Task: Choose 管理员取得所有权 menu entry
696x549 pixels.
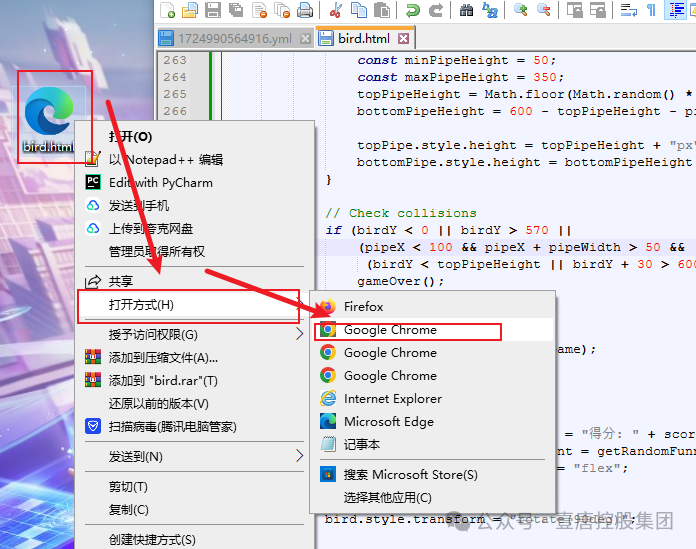Action: click(x=194, y=252)
